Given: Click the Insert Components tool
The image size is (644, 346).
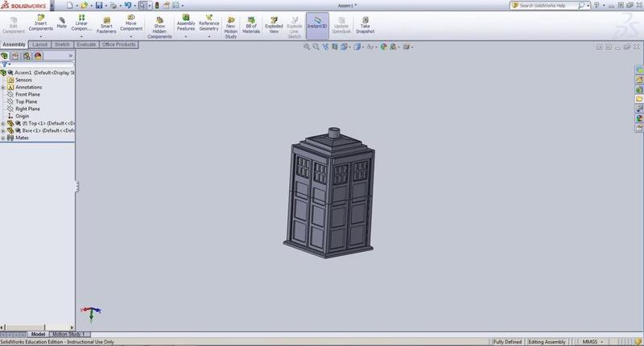Looking at the screenshot, I should point(41,23).
